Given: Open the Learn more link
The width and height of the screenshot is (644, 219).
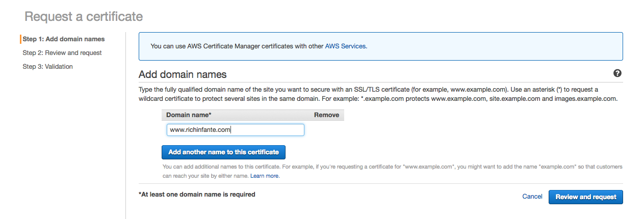Looking at the screenshot, I should click(x=265, y=176).
